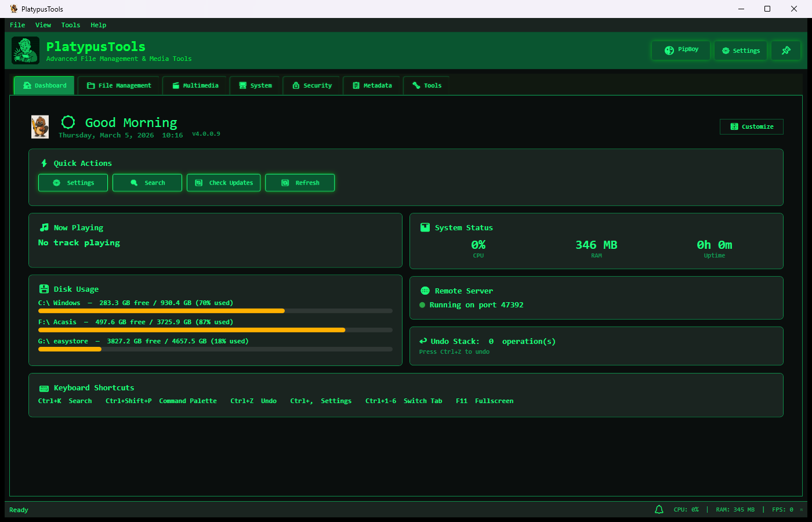This screenshot has width=812, height=522.
Task: Open the Tools menu in the menu bar
Action: click(x=70, y=25)
